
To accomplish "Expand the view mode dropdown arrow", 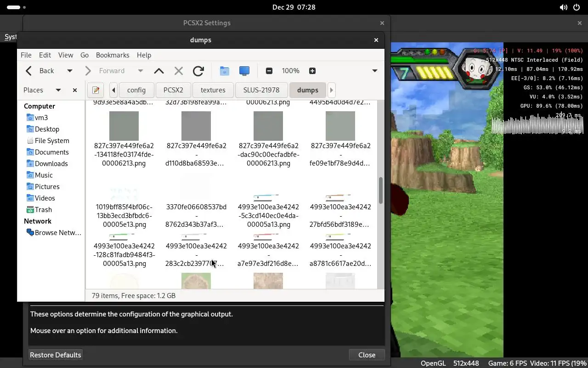I will [x=375, y=71].
